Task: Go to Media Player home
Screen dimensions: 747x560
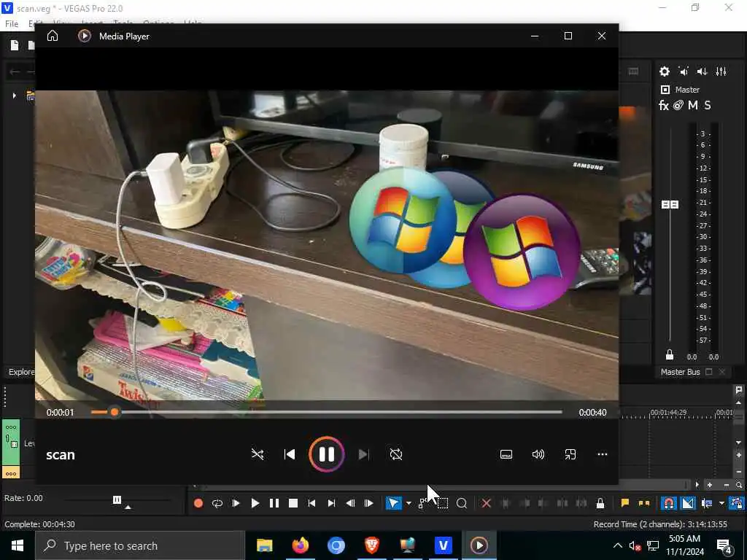Action: point(53,36)
